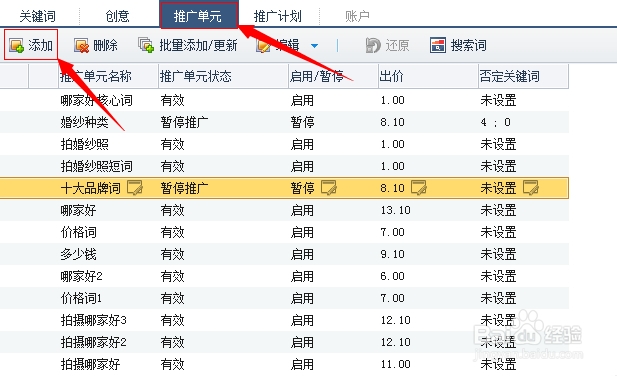
Task: Open the 账户 tab
Action: tap(357, 16)
